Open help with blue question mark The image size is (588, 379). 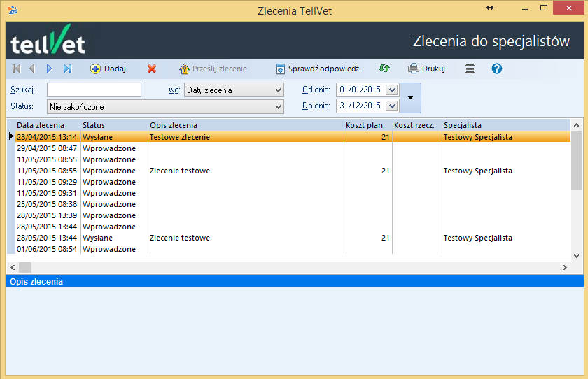point(497,69)
